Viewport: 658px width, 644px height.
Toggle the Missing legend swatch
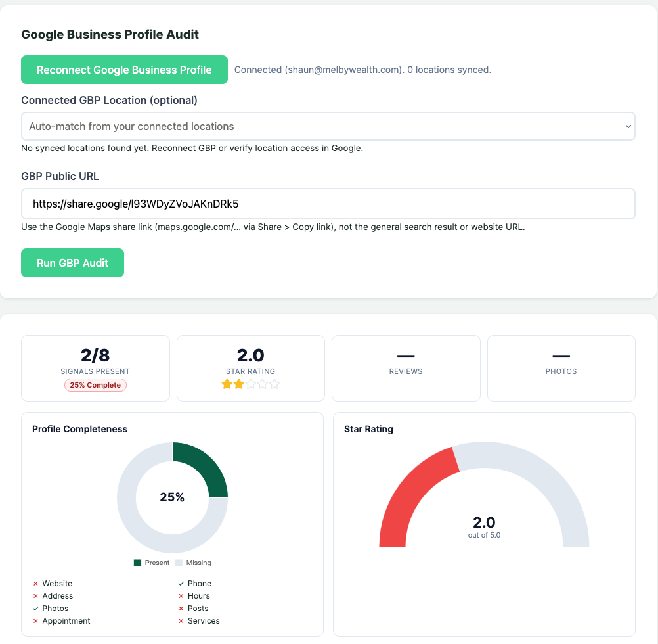[x=179, y=563]
